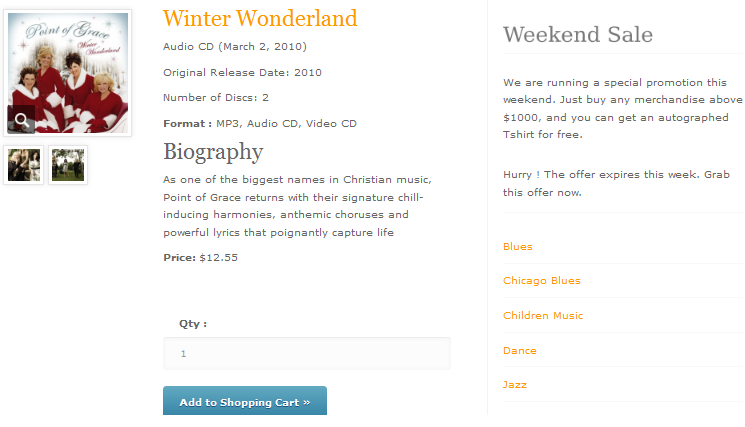Click the Weekend Sale heading
745x427 pixels.
[578, 35]
